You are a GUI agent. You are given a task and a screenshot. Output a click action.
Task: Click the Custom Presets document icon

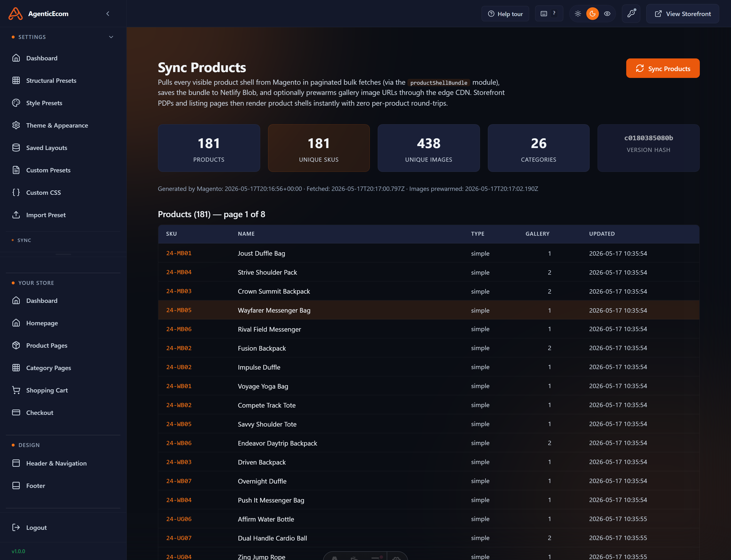[x=16, y=170]
